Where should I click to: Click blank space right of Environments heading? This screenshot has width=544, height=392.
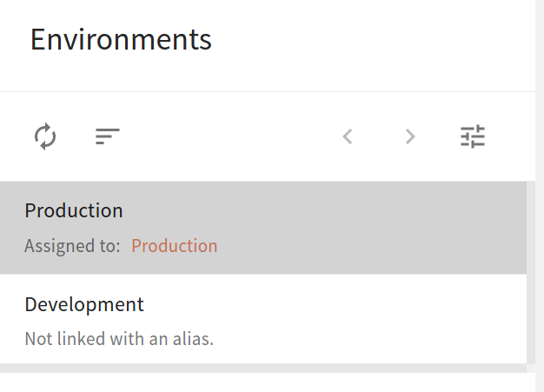(x=374, y=40)
